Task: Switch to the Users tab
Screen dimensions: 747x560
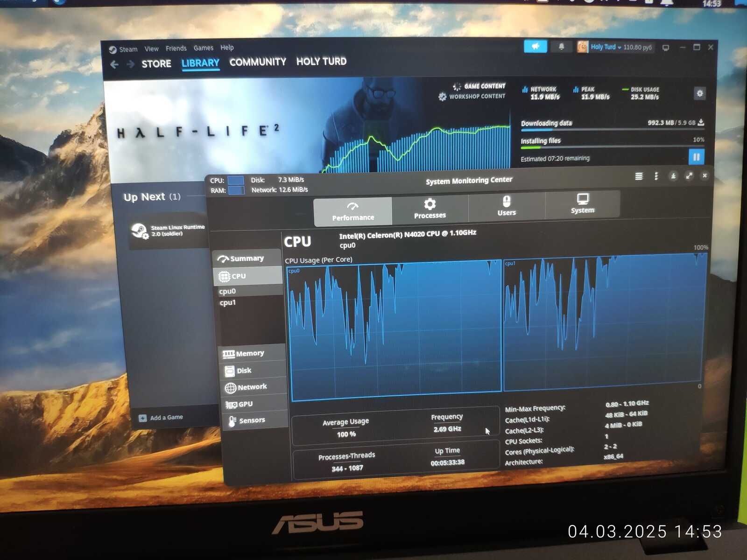Action: [507, 206]
